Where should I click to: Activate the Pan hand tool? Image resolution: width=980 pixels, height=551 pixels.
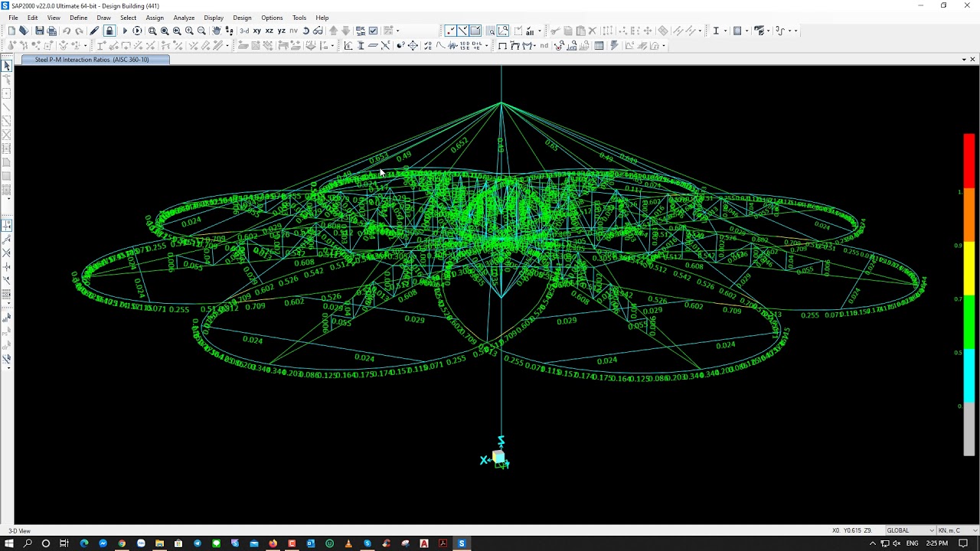coord(217,31)
